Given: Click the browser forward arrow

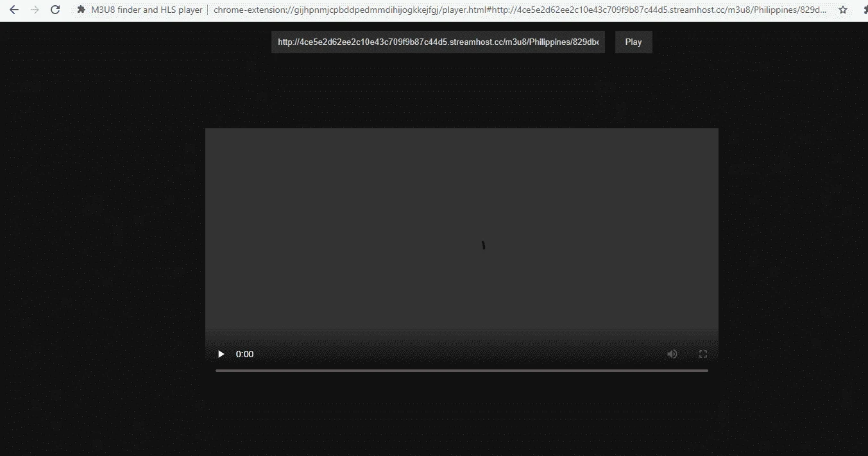Looking at the screenshot, I should [x=35, y=10].
